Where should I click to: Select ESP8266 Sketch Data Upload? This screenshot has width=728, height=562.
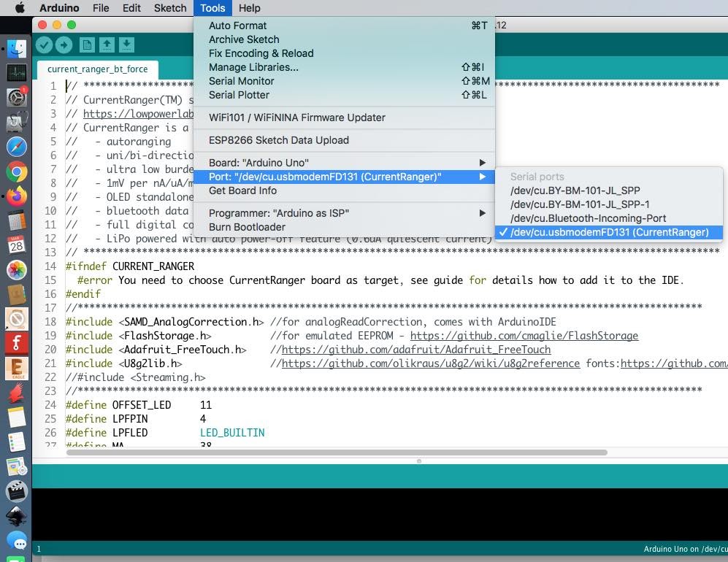tap(344, 140)
